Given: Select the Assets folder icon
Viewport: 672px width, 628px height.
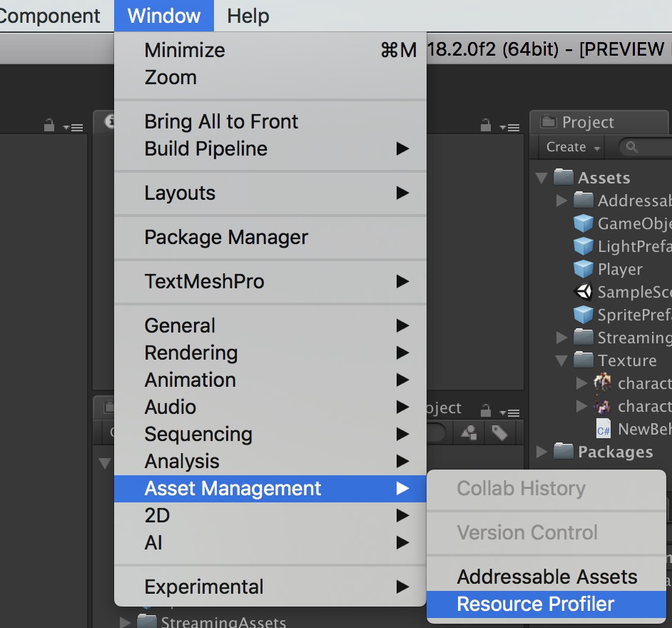Looking at the screenshot, I should 563,177.
